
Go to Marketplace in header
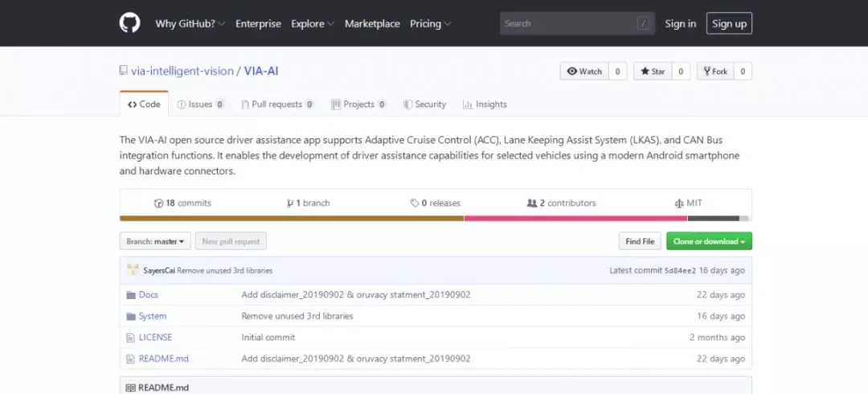(x=372, y=24)
